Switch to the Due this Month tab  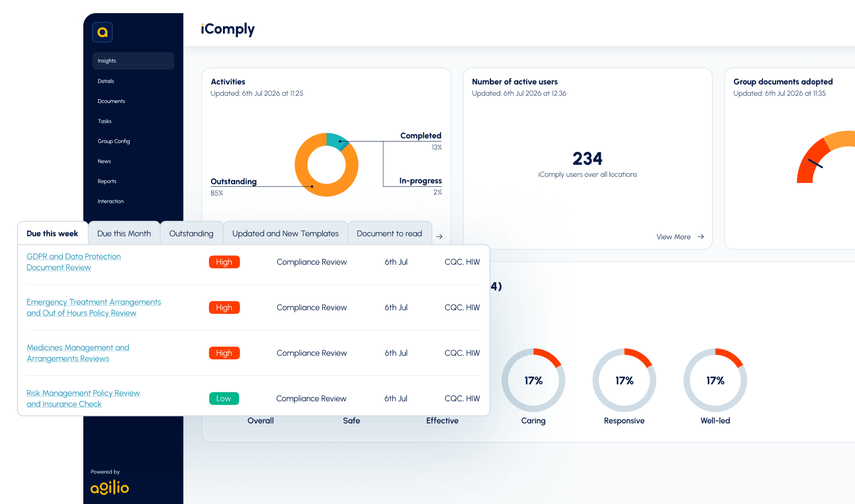pos(124,233)
